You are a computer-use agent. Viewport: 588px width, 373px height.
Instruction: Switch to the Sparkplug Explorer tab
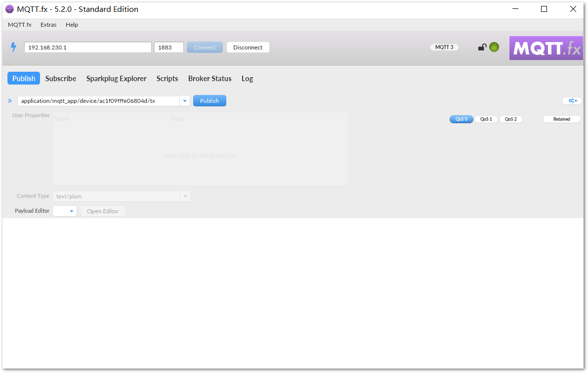pyautogui.click(x=116, y=79)
